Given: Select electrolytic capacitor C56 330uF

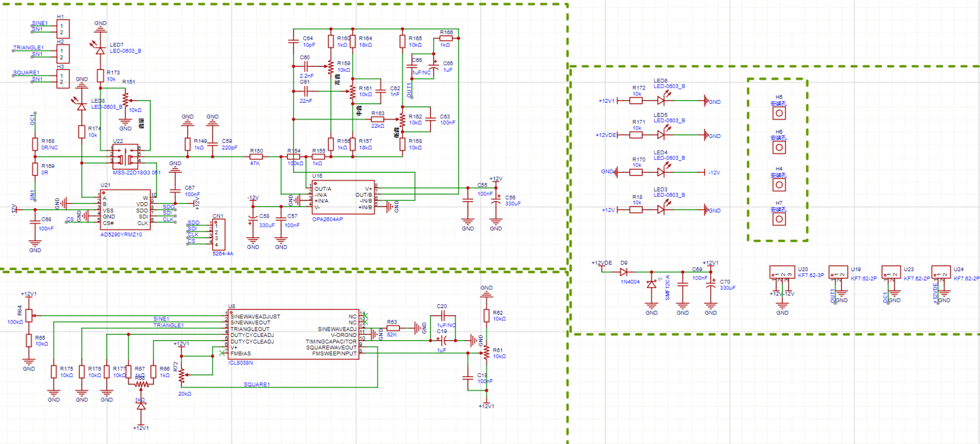Looking at the screenshot, I should pyautogui.click(x=496, y=201).
